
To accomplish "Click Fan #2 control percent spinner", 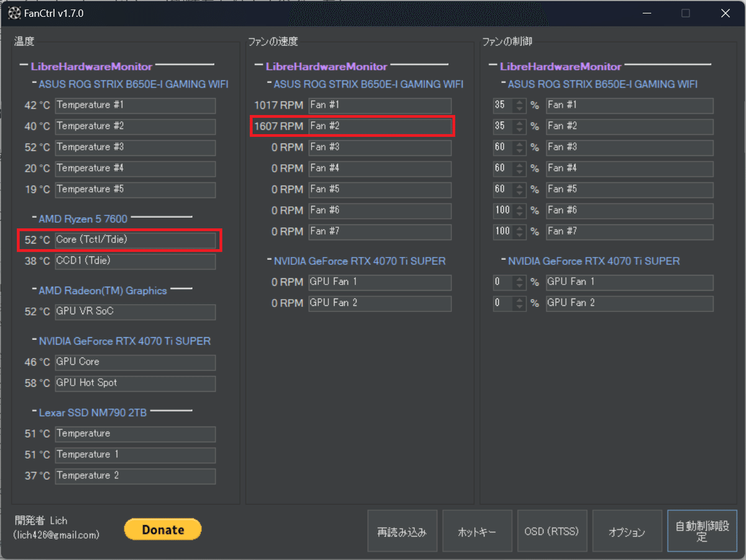I will (510, 127).
